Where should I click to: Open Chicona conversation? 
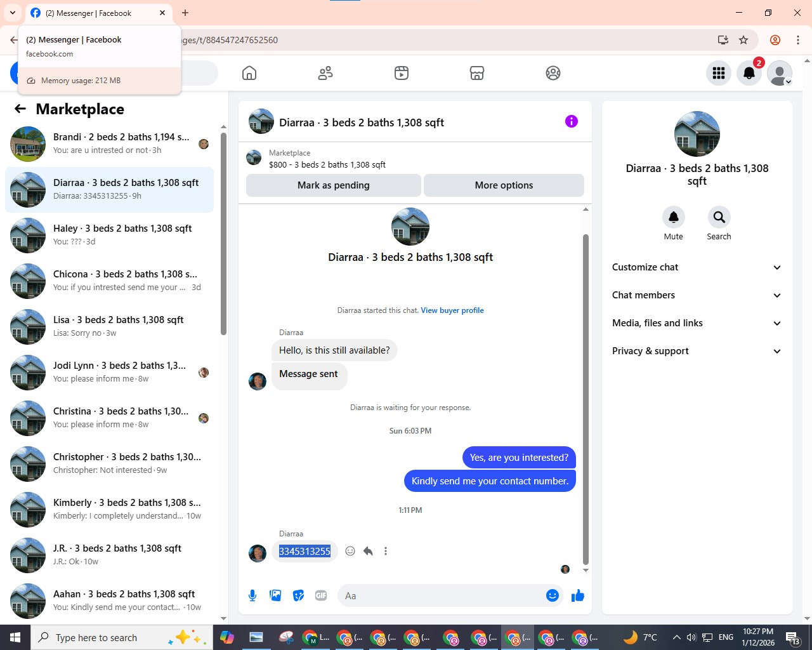(x=109, y=281)
